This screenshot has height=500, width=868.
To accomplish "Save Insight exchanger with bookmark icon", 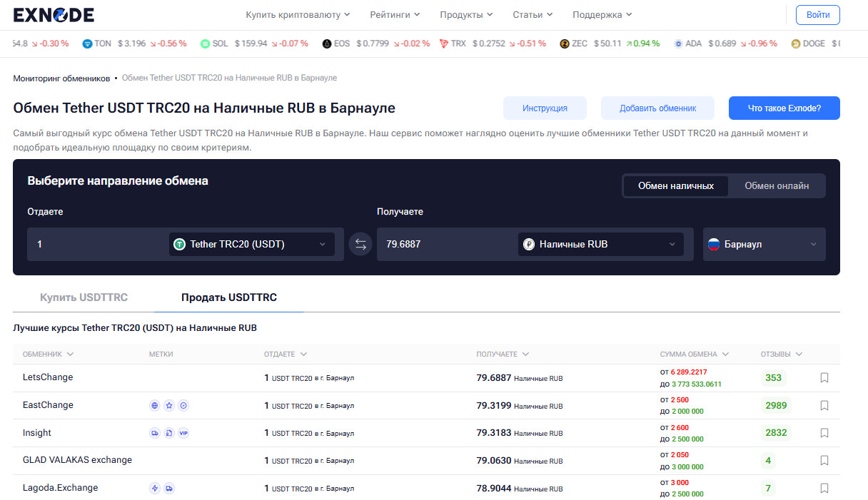I will 824,433.
